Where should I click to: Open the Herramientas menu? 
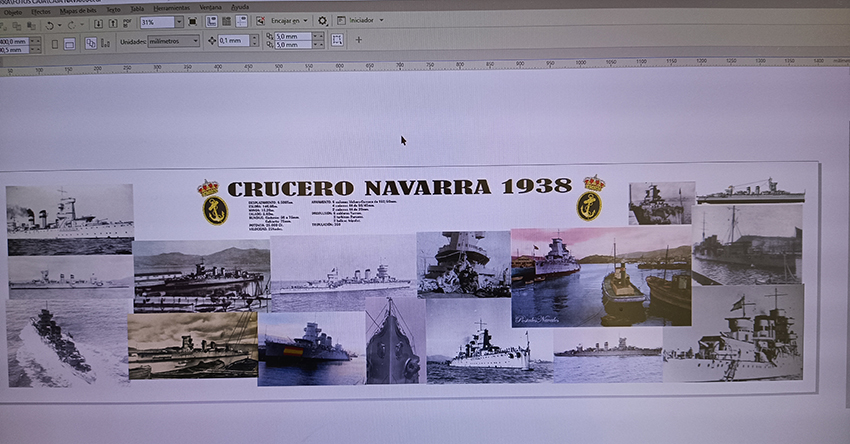pyautogui.click(x=170, y=8)
